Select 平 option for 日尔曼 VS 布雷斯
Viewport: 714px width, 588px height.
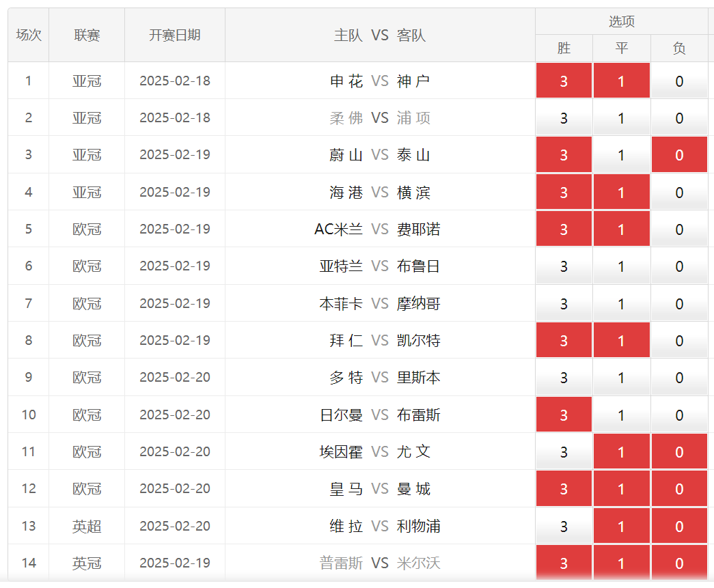point(622,415)
